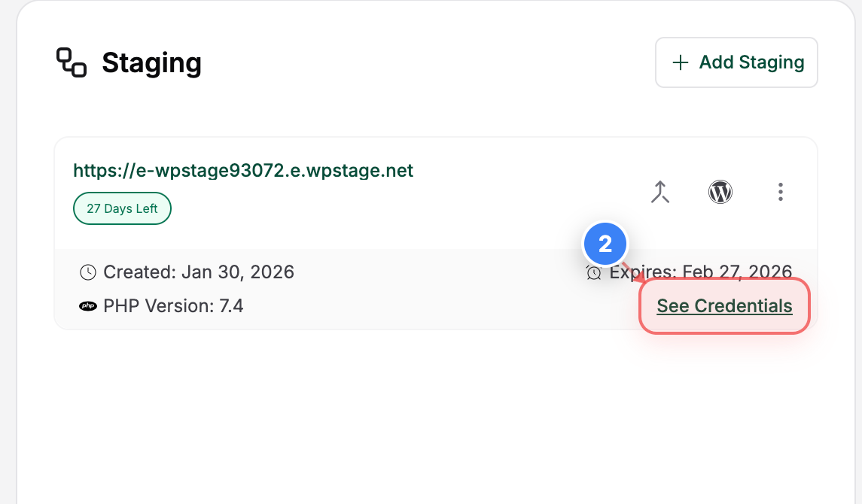Click the 27 Days Left status badge

pyautogui.click(x=122, y=208)
